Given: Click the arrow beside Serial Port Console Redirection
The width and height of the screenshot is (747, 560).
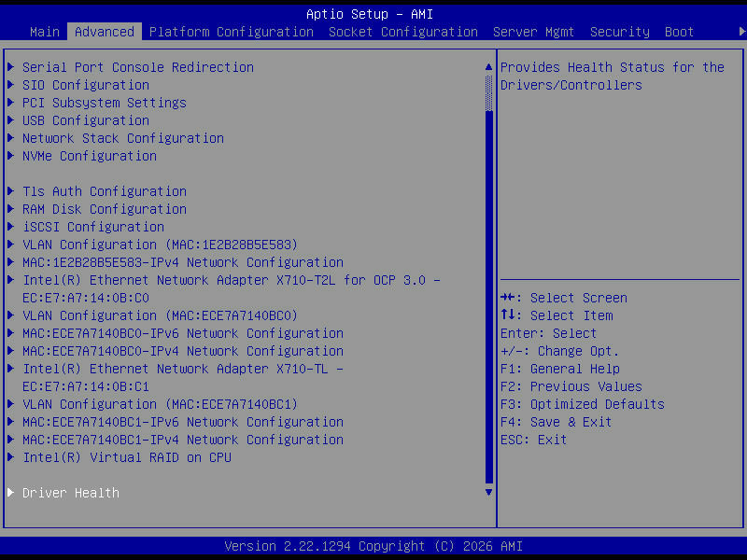Looking at the screenshot, I should 10,67.
